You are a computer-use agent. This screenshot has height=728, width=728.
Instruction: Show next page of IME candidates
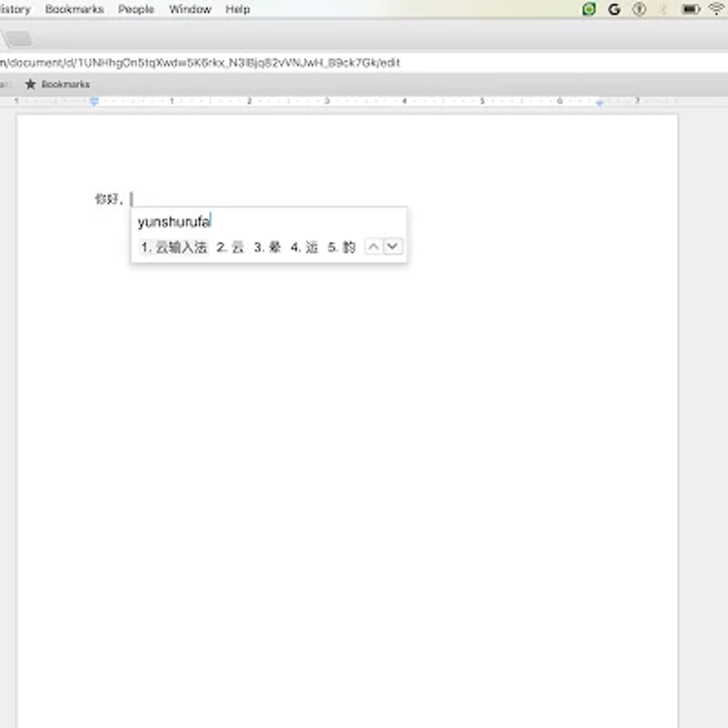[x=393, y=246]
